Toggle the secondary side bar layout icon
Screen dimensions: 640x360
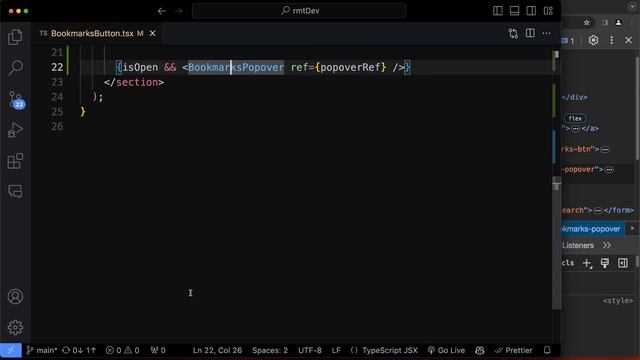click(531, 11)
